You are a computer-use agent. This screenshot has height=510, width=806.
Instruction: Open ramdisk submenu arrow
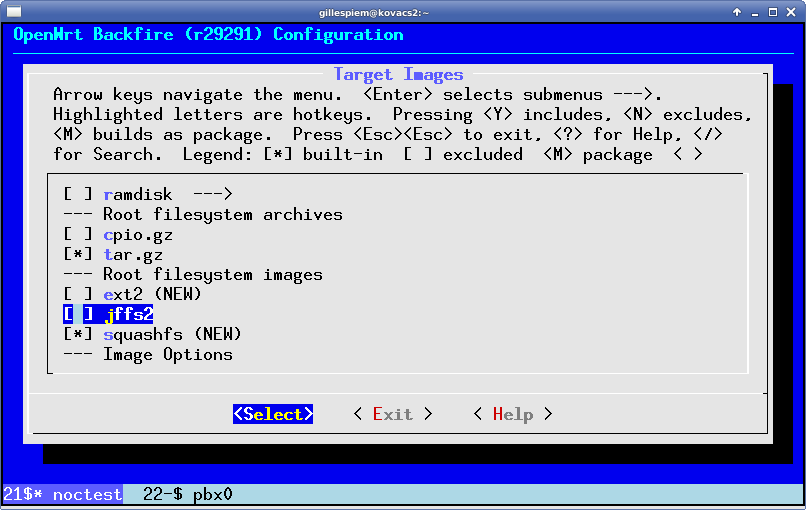click(x=213, y=194)
